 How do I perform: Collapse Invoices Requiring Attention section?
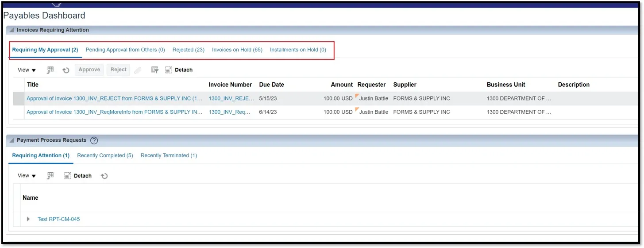[x=12, y=30]
